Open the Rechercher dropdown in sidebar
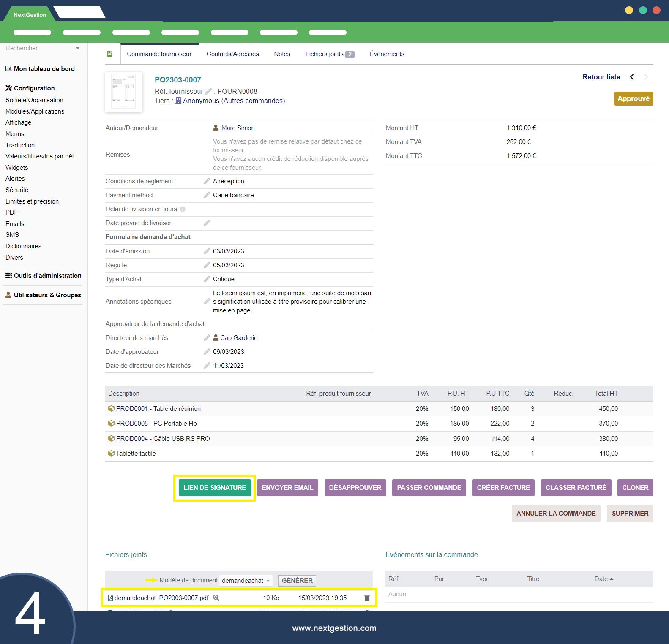The image size is (669, 644). (x=78, y=48)
